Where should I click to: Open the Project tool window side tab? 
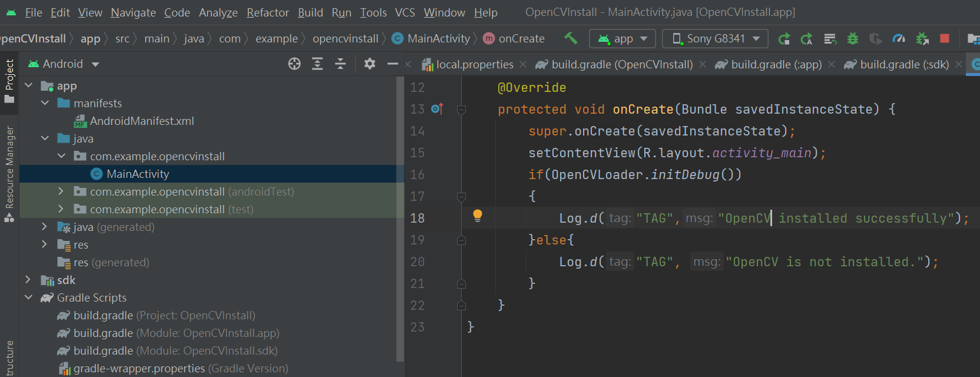(9, 81)
